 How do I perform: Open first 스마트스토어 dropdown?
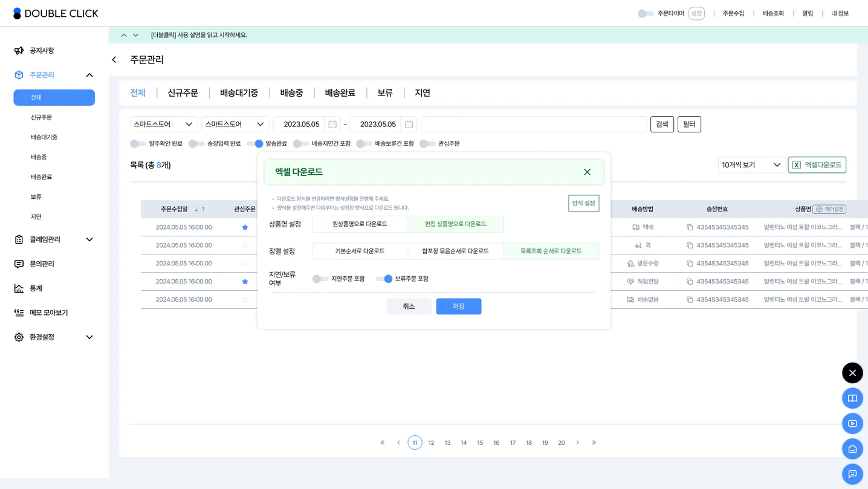[x=164, y=125]
